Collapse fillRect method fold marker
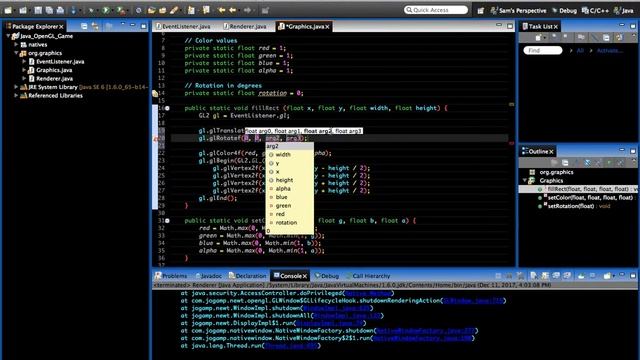The height and width of the screenshot is (360, 640). pos(167,108)
